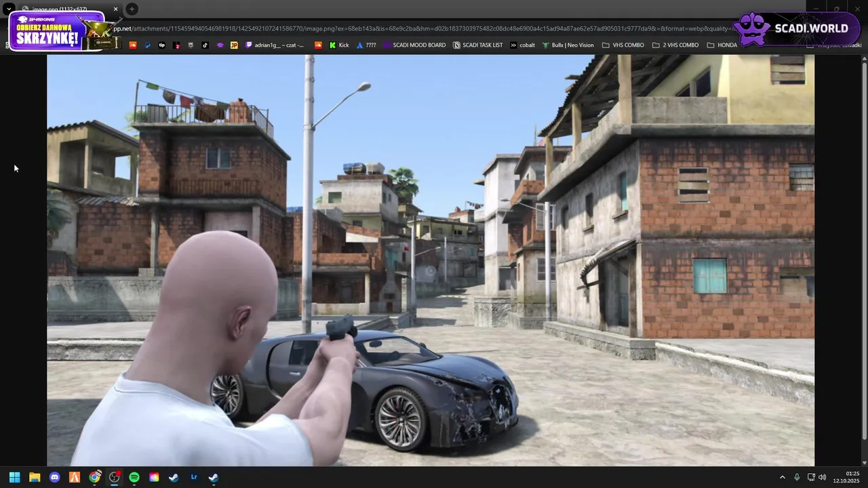Viewport: 868px width, 488px height.
Task: Open Discord from the taskbar
Action: (x=54, y=477)
